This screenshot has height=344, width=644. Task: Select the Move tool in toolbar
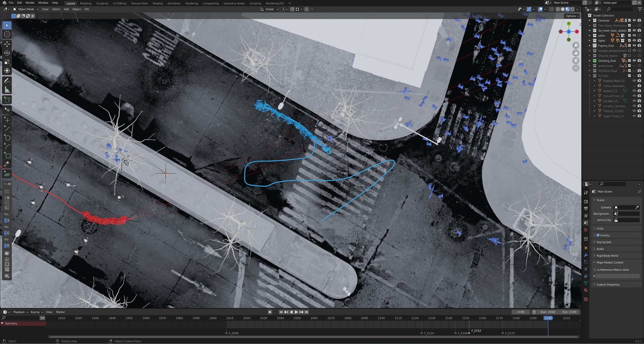point(7,44)
